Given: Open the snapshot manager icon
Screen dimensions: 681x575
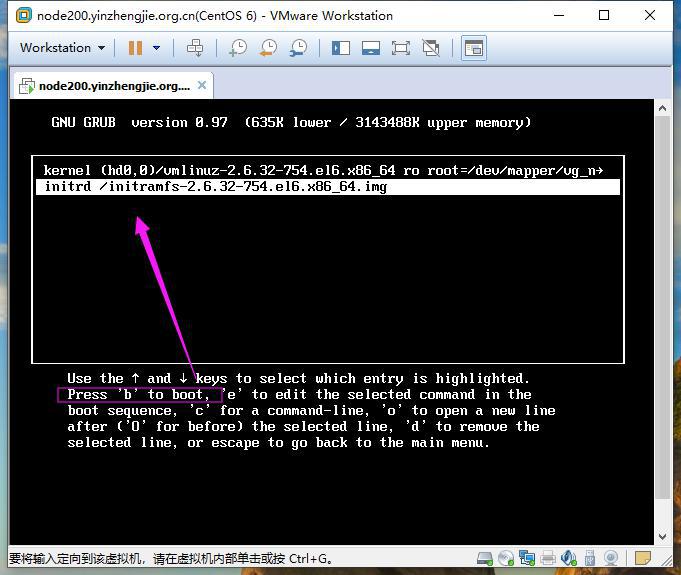Looking at the screenshot, I should [x=299, y=48].
